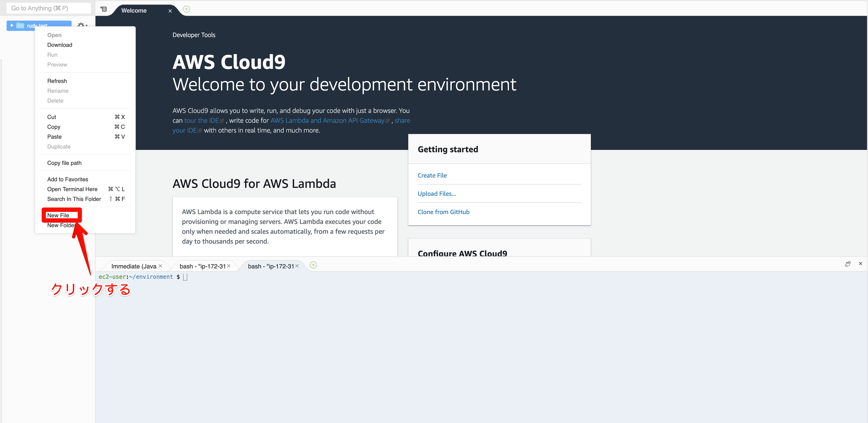Expand the rudy-test folder arrow

tap(12, 25)
